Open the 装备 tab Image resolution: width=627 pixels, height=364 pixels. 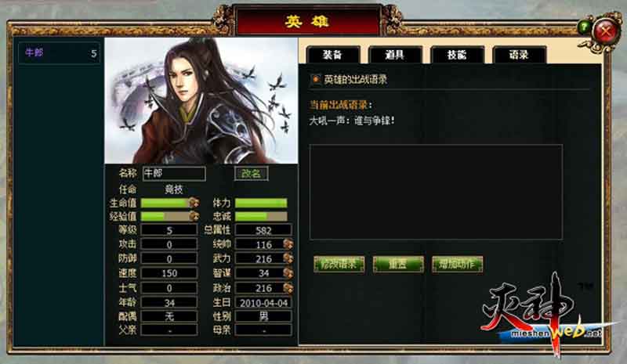point(333,55)
